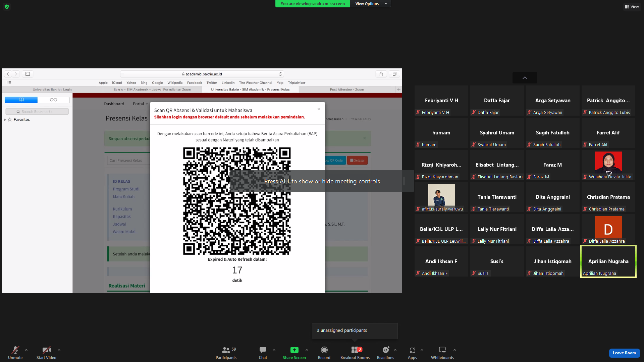Select the Reading List view in sidebar
This screenshot has height=362, width=644.
(x=54, y=100)
